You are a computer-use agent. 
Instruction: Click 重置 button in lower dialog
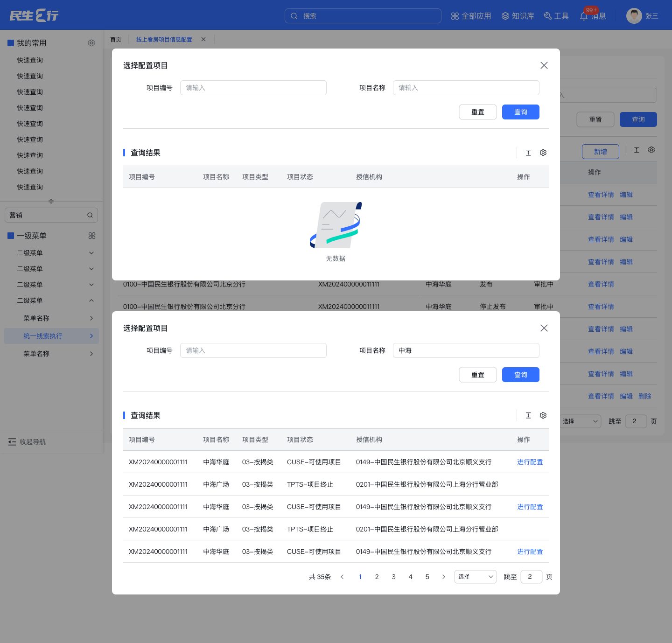478,375
